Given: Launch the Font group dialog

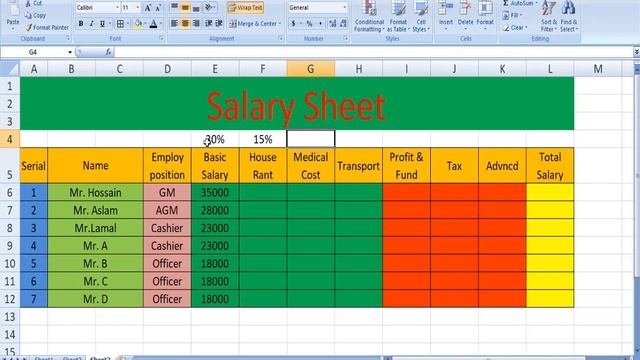Looking at the screenshot, I should click(x=162, y=38).
